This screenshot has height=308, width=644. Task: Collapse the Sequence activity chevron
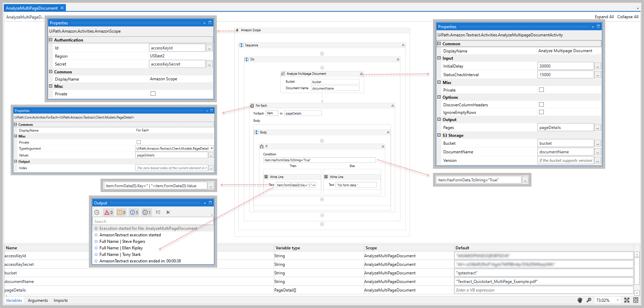click(x=403, y=45)
